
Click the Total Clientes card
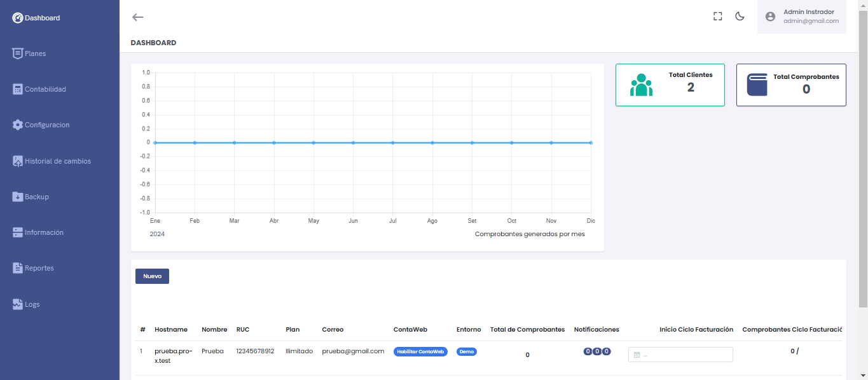click(670, 85)
